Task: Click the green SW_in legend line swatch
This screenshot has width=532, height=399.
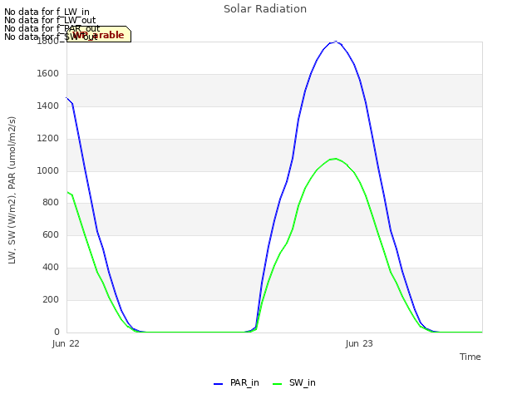Action: pos(277,384)
